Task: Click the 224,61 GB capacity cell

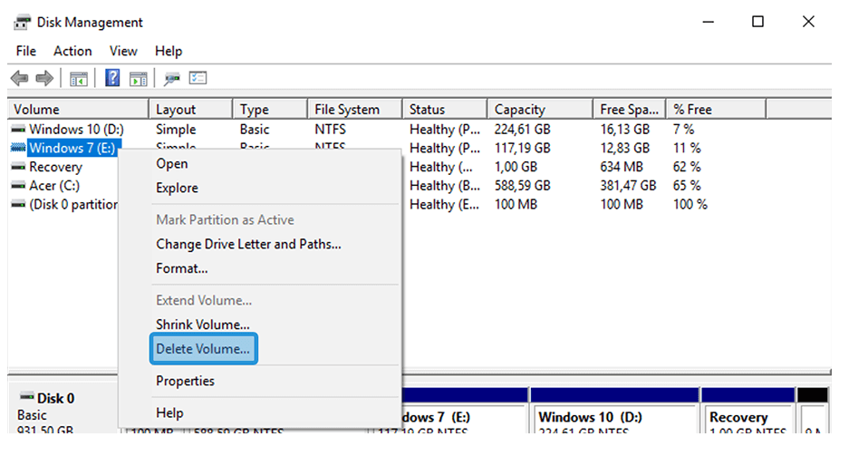Action: [523, 129]
